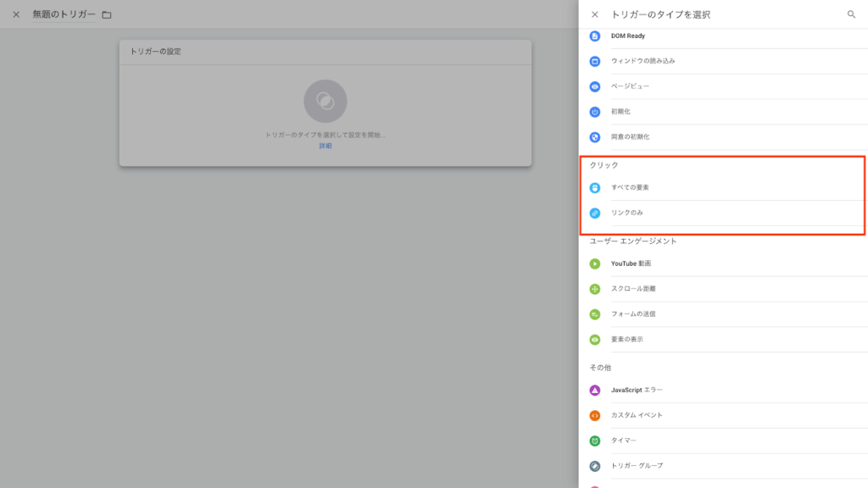The height and width of the screenshot is (488, 868).
Task: Click the 初期化 power icon
Action: click(x=595, y=112)
